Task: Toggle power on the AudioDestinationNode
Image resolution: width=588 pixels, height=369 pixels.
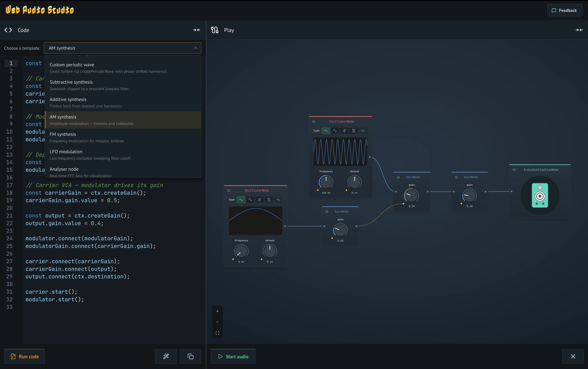Action: 514,170
